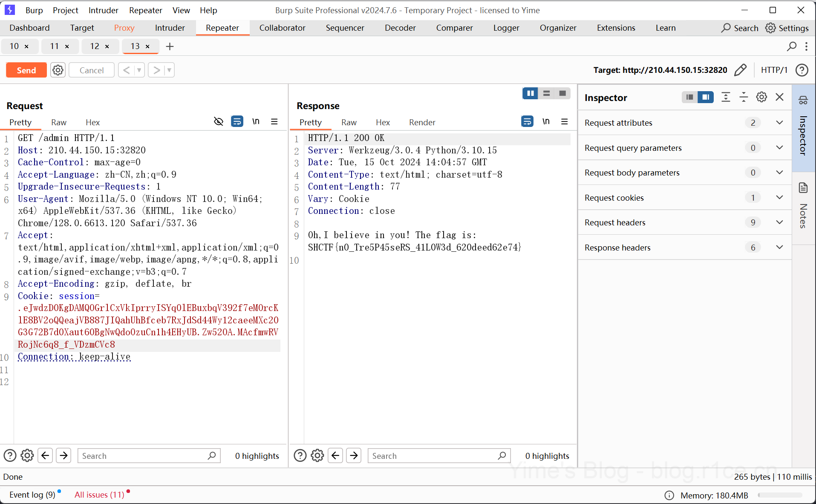Click the Inspector panel settings gear
Image resolution: width=816 pixels, height=504 pixels.
761,97
